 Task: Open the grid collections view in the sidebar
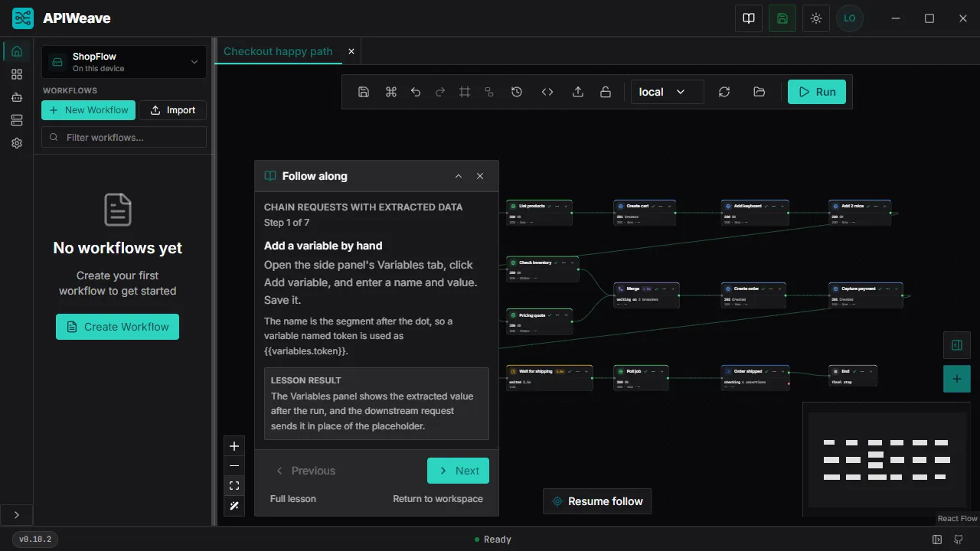[x=17, y=74]
